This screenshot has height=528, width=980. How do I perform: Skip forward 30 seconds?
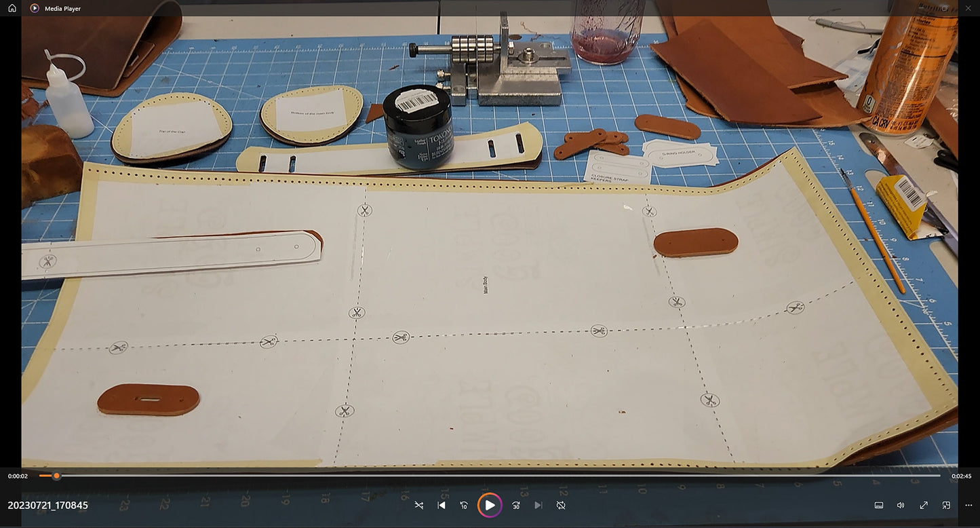516,506
